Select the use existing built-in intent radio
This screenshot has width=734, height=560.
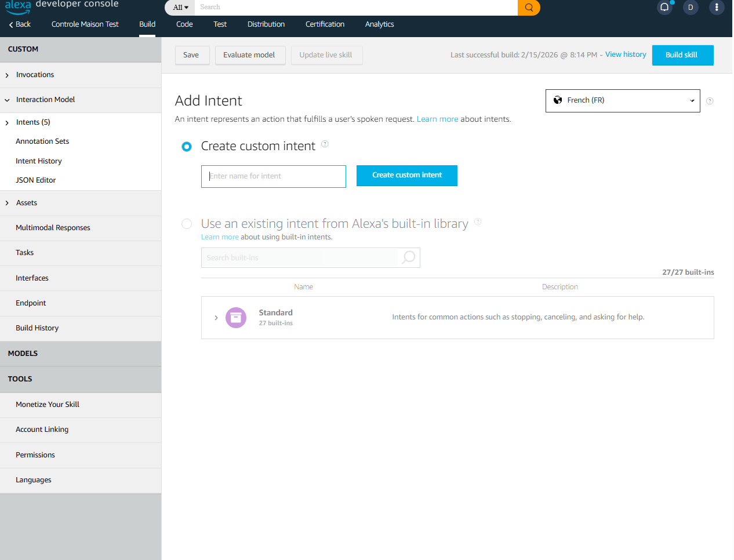pos(187,224)
